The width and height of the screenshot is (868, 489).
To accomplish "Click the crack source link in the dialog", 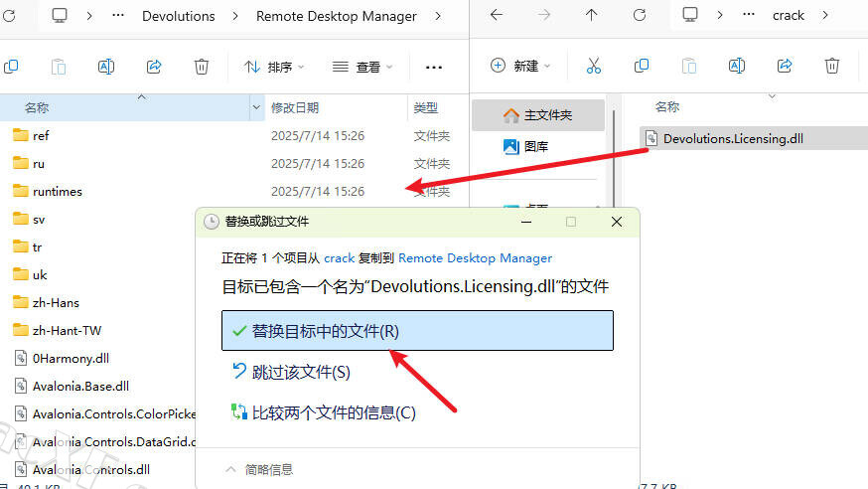I will pyautogui.click(x=340, y=258).
